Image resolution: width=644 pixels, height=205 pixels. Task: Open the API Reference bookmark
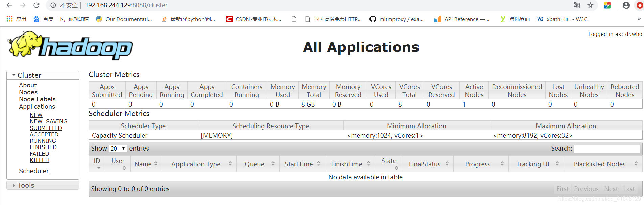[462, 19]
